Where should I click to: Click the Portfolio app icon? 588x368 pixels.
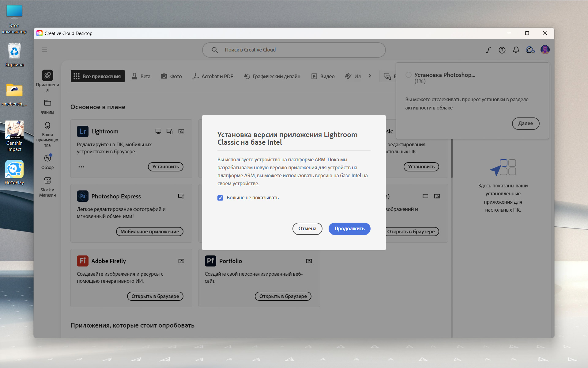(x=210, y=261)
